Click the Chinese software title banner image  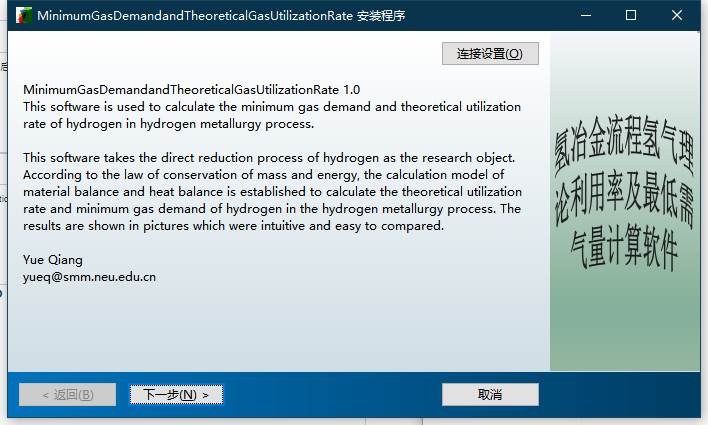point(625,202)
